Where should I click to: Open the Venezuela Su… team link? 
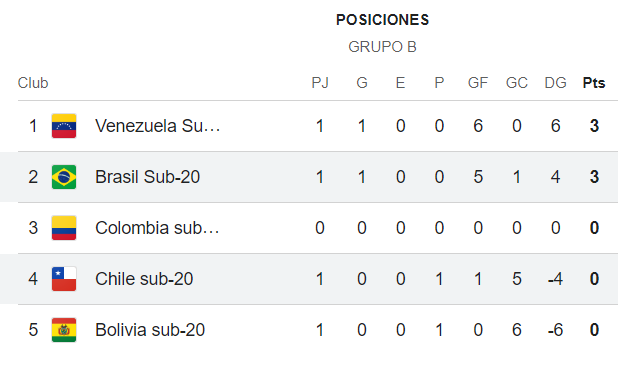(158, 126)
